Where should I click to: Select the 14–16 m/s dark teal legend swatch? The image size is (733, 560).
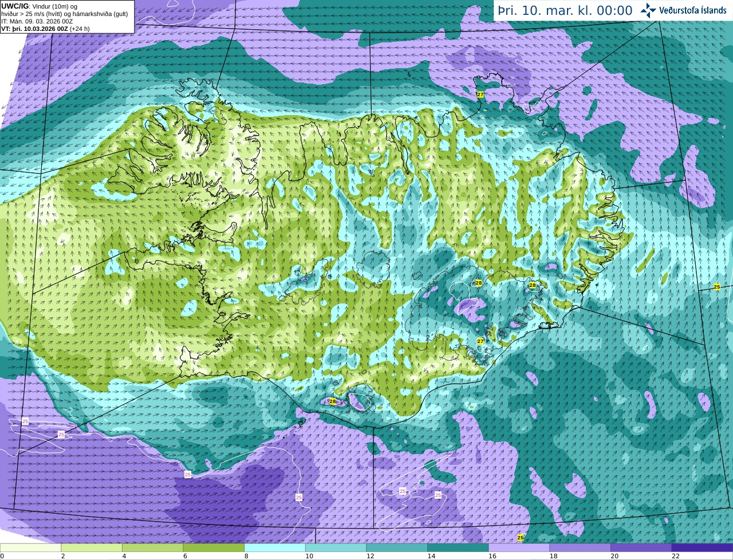point(458,547)
